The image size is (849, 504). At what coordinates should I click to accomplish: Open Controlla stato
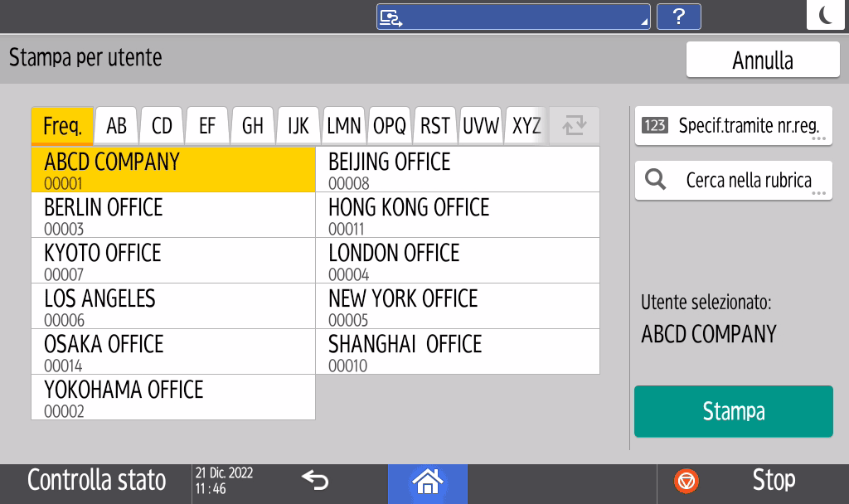[x=96, y=481]
